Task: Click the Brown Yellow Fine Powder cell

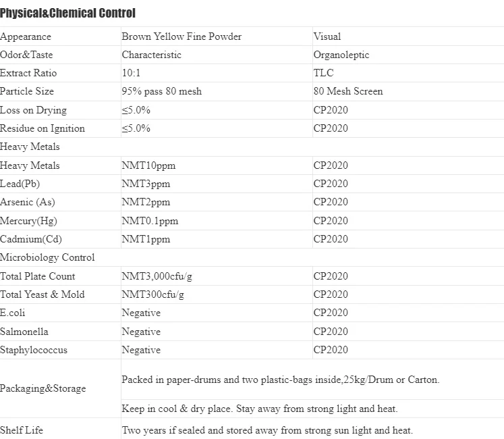Action: pos(181,36)
